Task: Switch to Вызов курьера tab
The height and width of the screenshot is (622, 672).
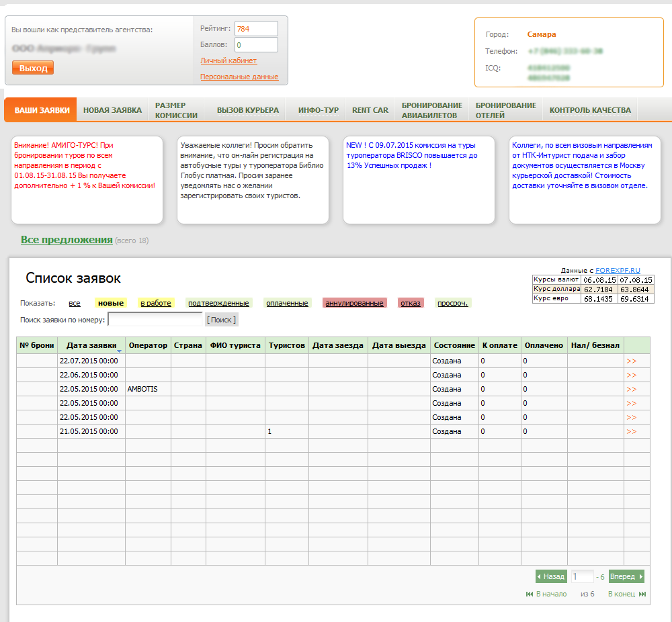Action: pyautogui.click(x=247, y=110)
